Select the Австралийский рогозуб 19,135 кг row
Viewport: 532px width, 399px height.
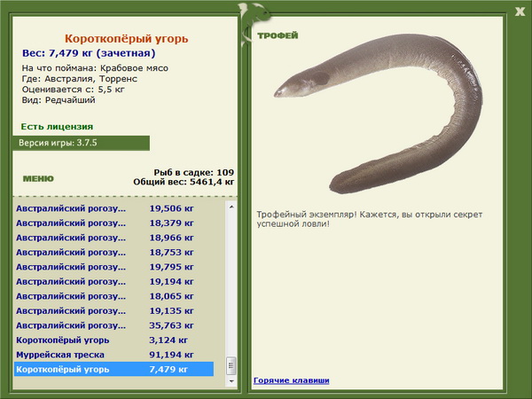114,311
